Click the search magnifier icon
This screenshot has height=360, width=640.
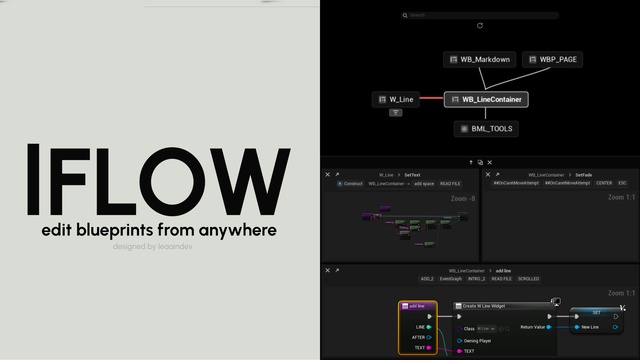[x=405, y=16]
